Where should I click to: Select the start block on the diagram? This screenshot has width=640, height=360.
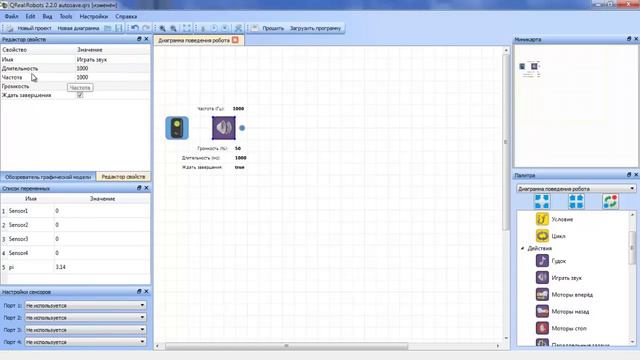[177, 128]
